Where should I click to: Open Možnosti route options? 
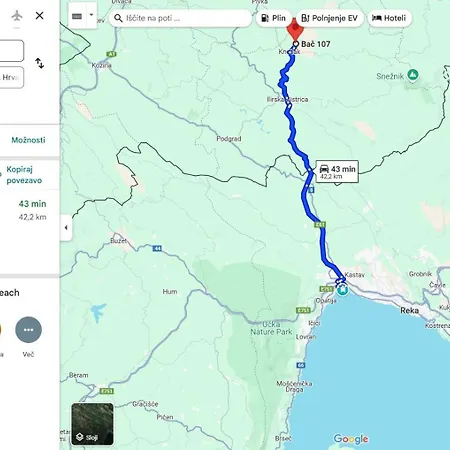coord(28,140)
